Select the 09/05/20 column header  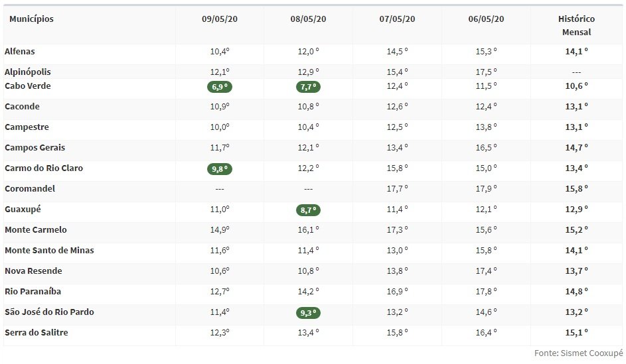[x=220, y=19]
